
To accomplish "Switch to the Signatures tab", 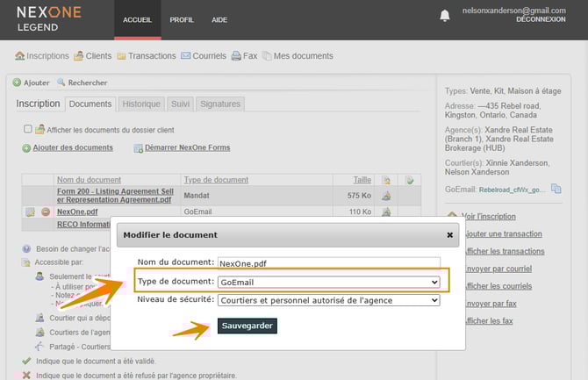I will click(x=219, y=104).
